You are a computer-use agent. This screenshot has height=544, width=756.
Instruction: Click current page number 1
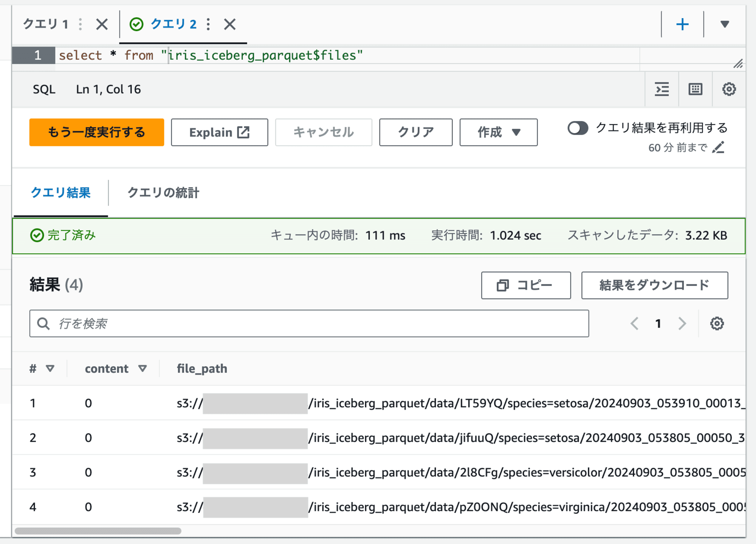click(x=658, y=323)
